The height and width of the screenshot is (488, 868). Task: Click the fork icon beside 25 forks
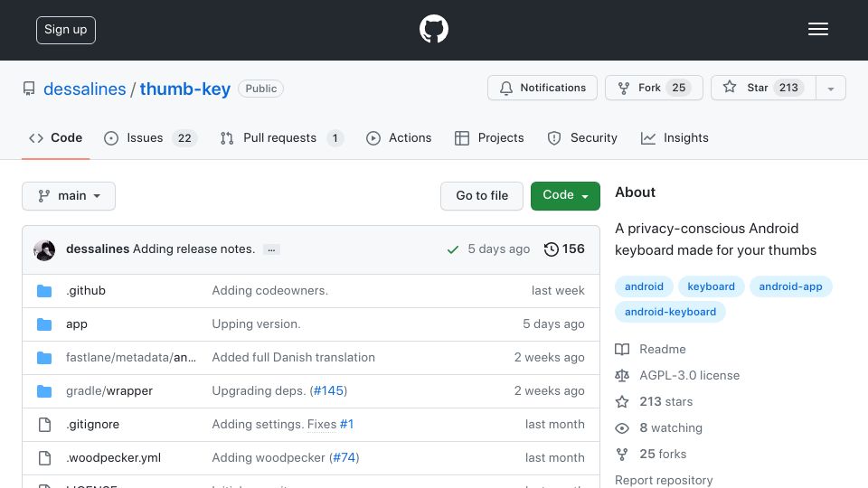[x=622, y=455]
